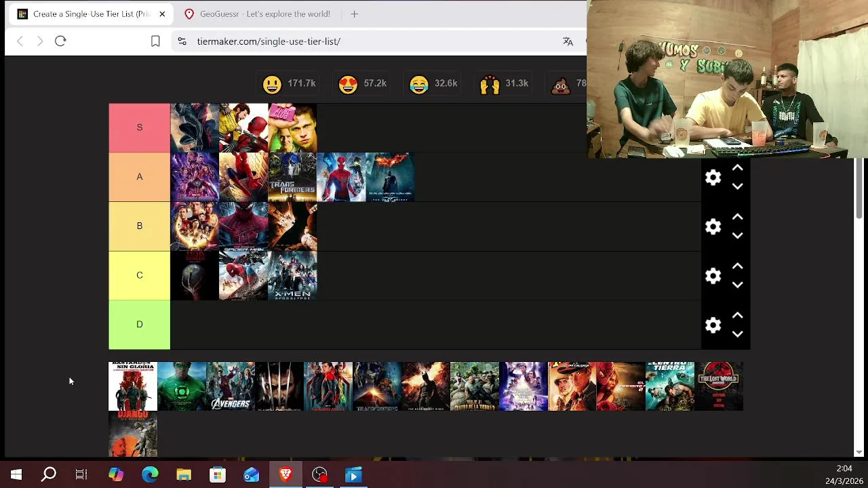This screenshot has width=868, height=488.
Task: Move the C tier row down
Action: tap(738, 285)
